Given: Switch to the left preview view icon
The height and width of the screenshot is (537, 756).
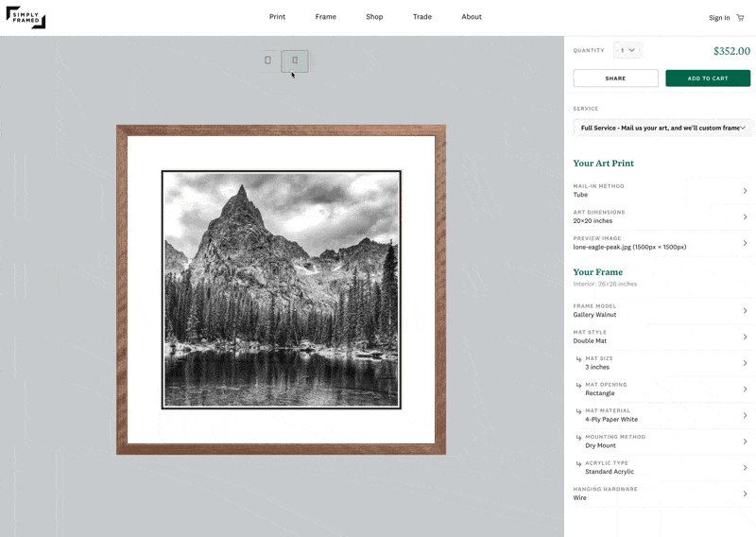Looking at the screenshot, I should tap(268, 61).
